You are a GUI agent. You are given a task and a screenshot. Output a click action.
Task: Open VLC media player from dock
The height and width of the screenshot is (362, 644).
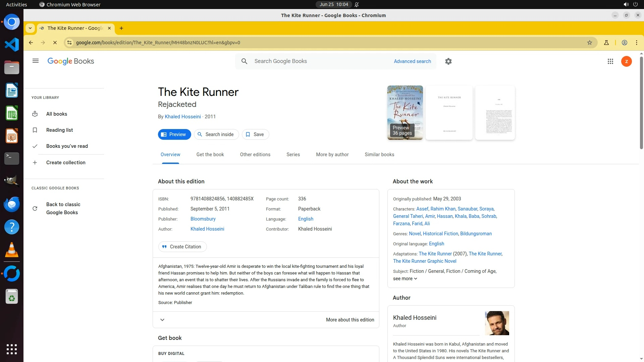12,250
